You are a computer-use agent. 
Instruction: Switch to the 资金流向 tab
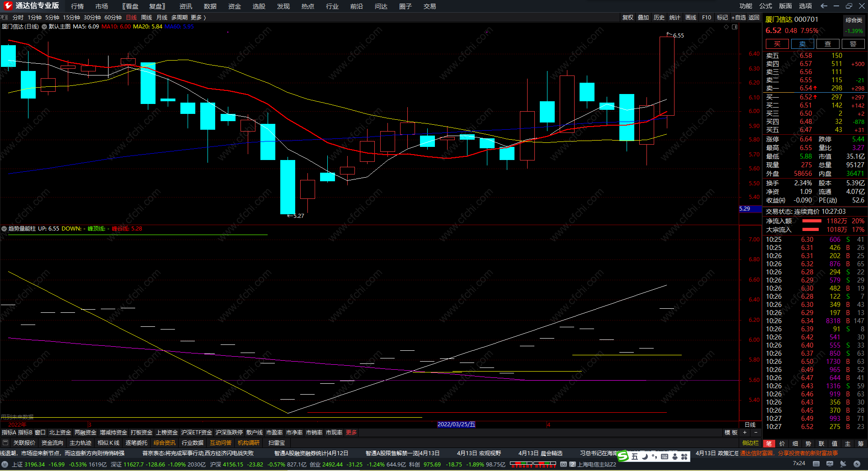pos(52,443)
